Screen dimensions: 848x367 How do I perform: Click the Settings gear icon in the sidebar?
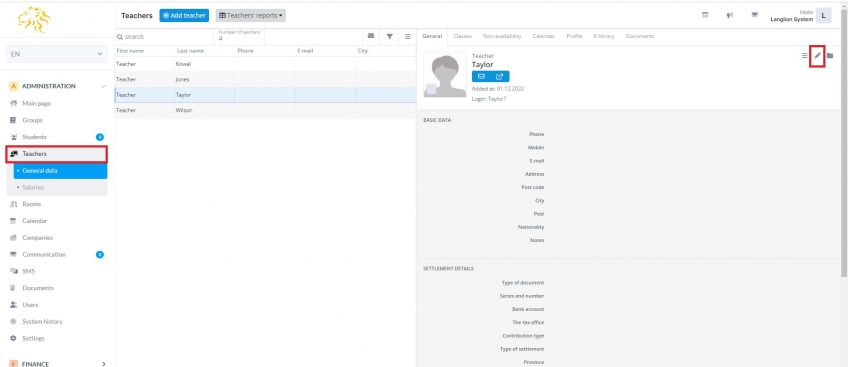pos(14,338)
